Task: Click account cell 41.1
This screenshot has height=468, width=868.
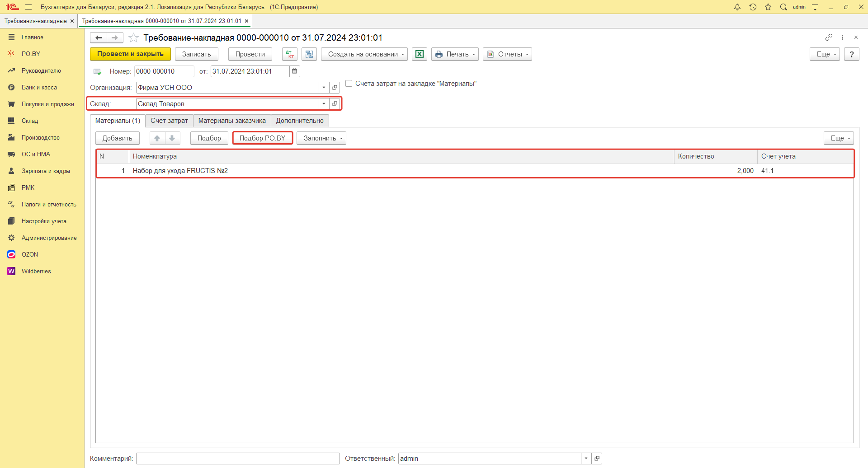Action: point(805,171)
